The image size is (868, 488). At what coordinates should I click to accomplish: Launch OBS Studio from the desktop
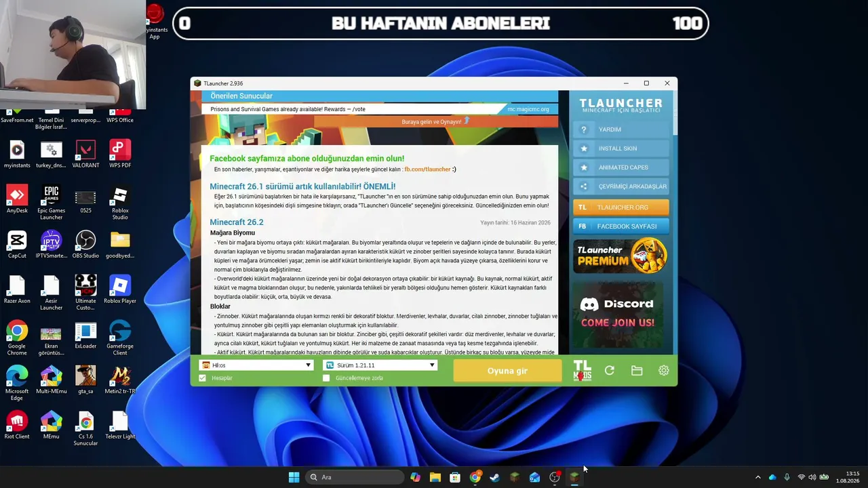click(85, 245)
